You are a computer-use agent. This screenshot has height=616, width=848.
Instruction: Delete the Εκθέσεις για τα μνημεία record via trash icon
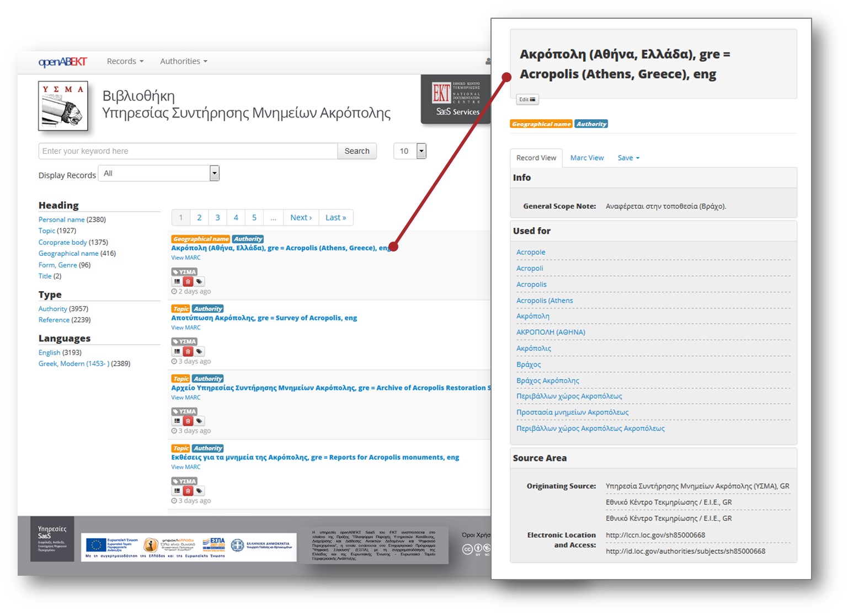click(x=188, y=491)
